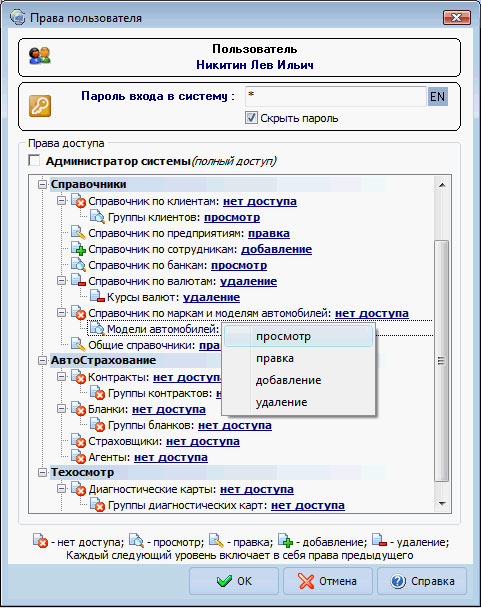The width and height of the screenshot is (481, 608).
Task: Click the no-access icon beside Группы бланков
Action: pyautogui.click(x=97, y=425)
